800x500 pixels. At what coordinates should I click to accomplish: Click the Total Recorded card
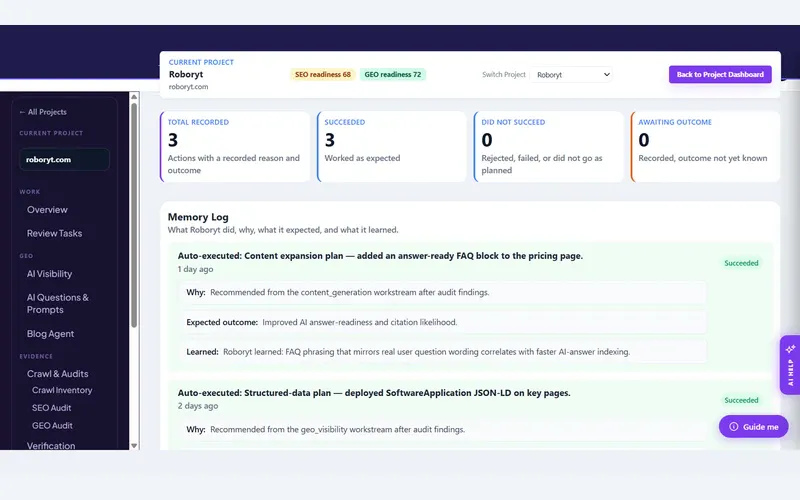point(235,147)
